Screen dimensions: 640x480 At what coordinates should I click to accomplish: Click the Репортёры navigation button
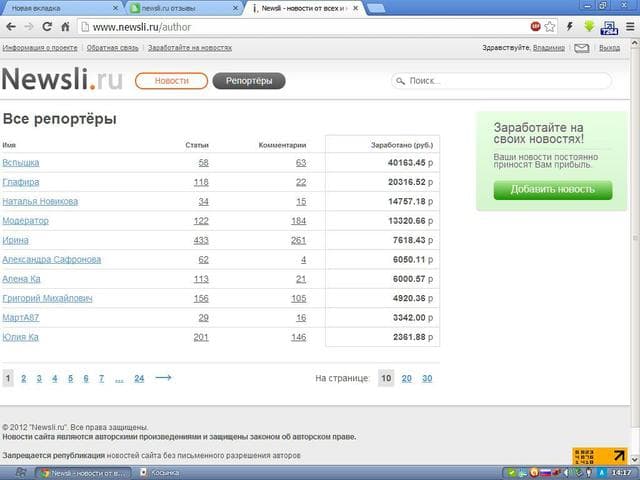[x=249, y=81]
